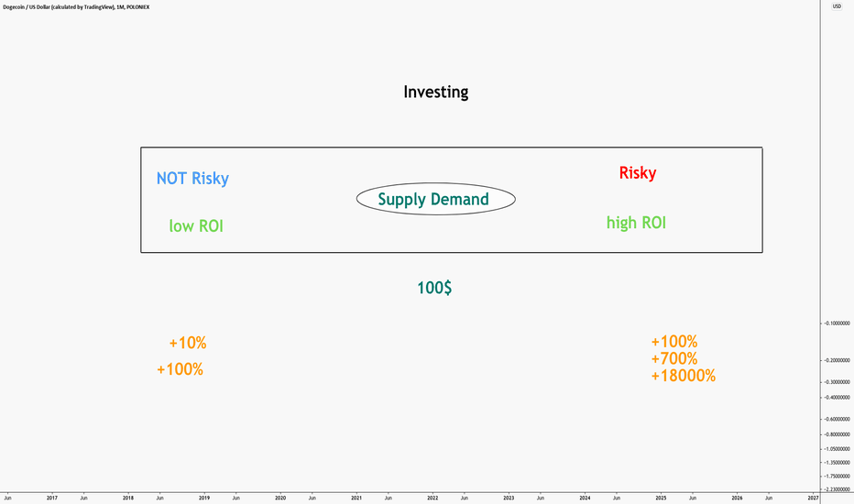Click the Dogecoin / US Dollar chart title
The height and width of the screenshot is (504, 854).
click(x=76, y=7)
